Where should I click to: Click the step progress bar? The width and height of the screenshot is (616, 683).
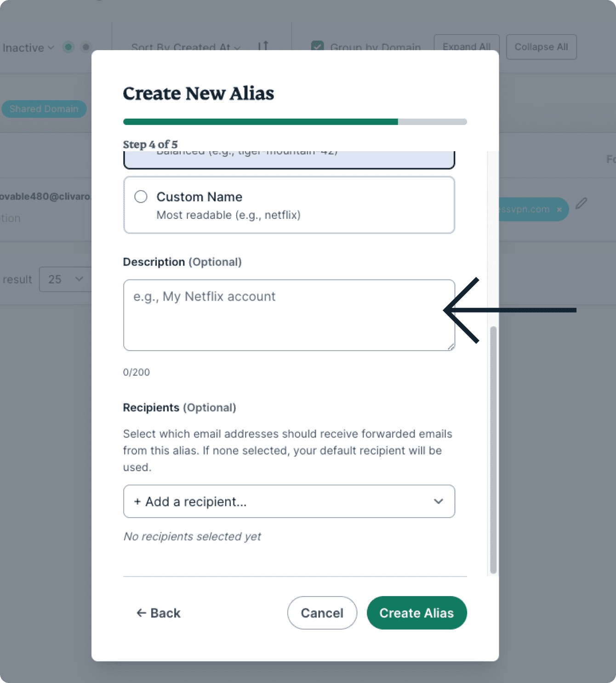coord(295,122)
